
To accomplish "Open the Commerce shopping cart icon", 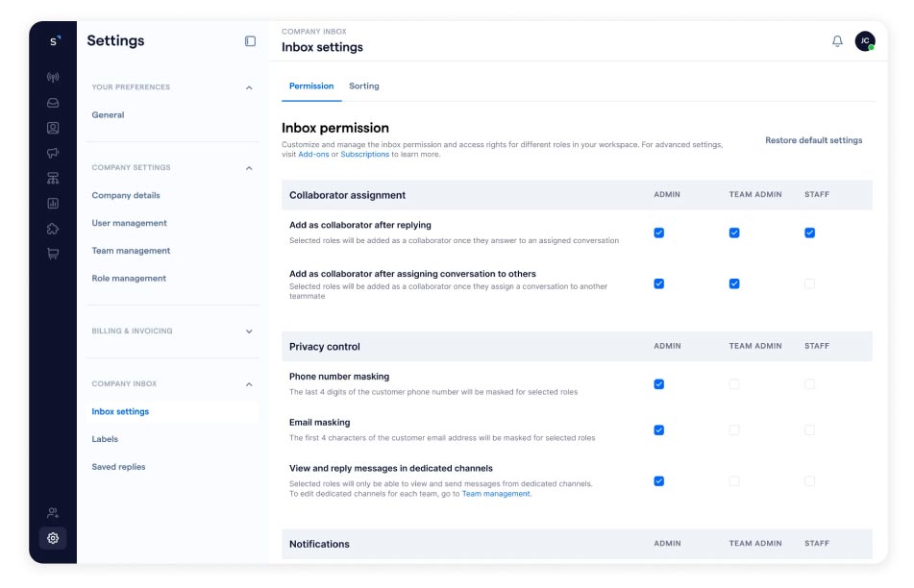I will (x=53, y=254).
